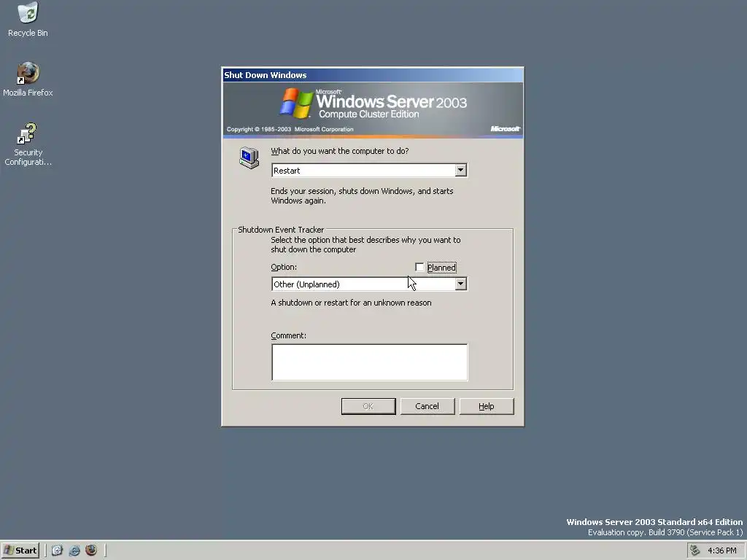Viewport: 747px width, 560px height.
Task: Open the Recycle Bin desktop icon
Action: (28, 20)
